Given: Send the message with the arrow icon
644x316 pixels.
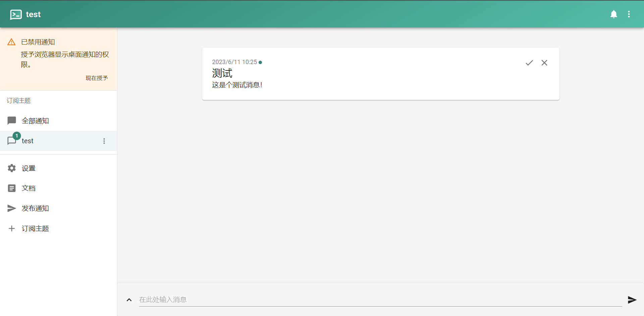Looking at the screenshot, I should 632,300.
